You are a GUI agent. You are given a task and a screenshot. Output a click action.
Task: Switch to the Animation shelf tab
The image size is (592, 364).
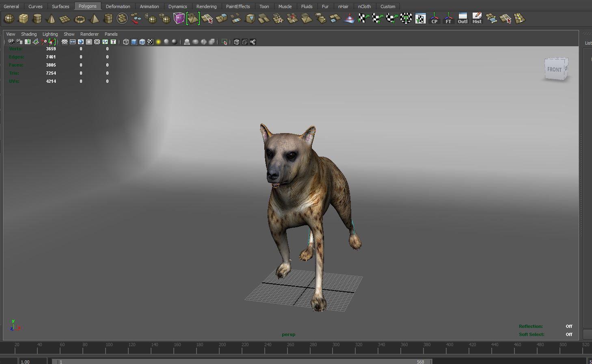click(x=149, y=6)
